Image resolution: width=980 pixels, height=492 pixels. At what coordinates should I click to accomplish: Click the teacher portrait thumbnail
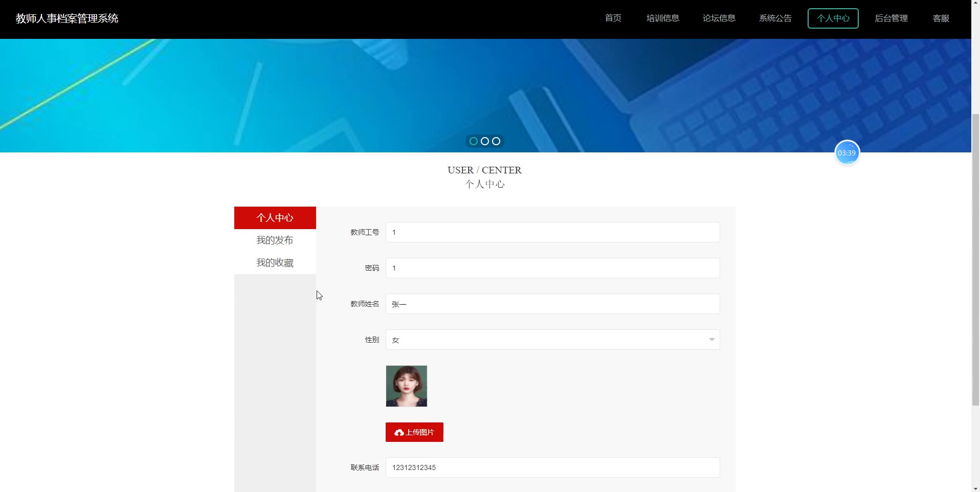[406, 386]
